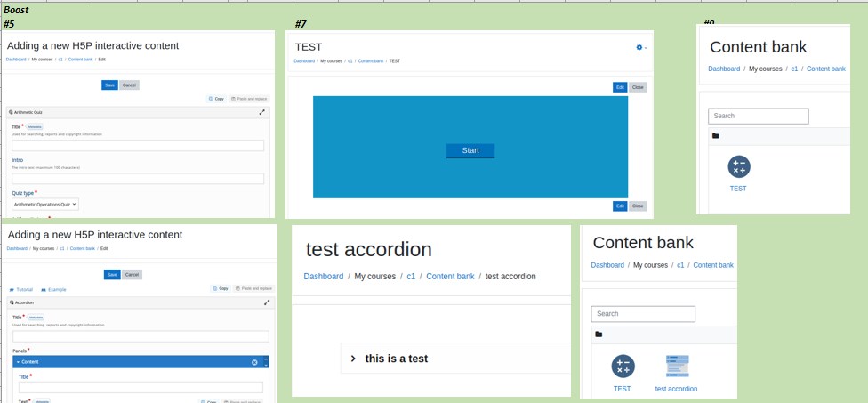Click Dashboard breadcrumb in Arithmetic Quiz page
868x403 pixels.
click(16, 60)
